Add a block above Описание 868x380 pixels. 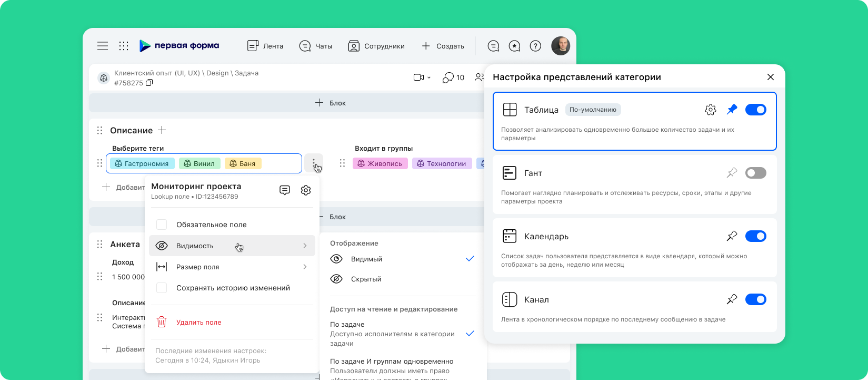[330, 103]
